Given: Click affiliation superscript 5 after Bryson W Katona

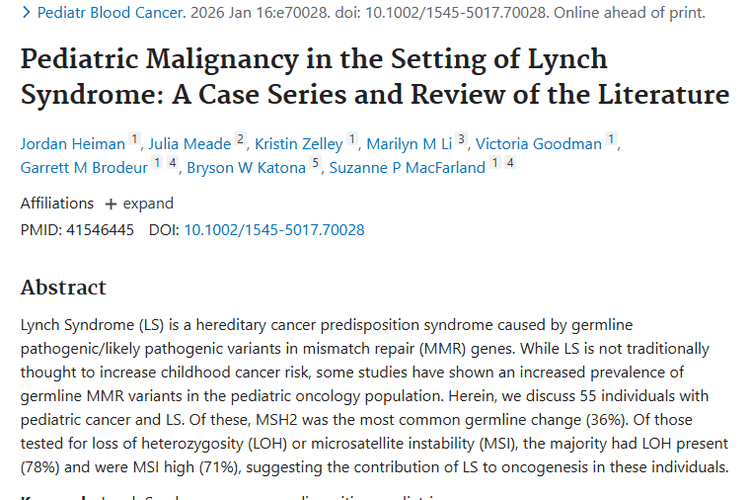Looking at the screenshot, I should tap(315, 164).
